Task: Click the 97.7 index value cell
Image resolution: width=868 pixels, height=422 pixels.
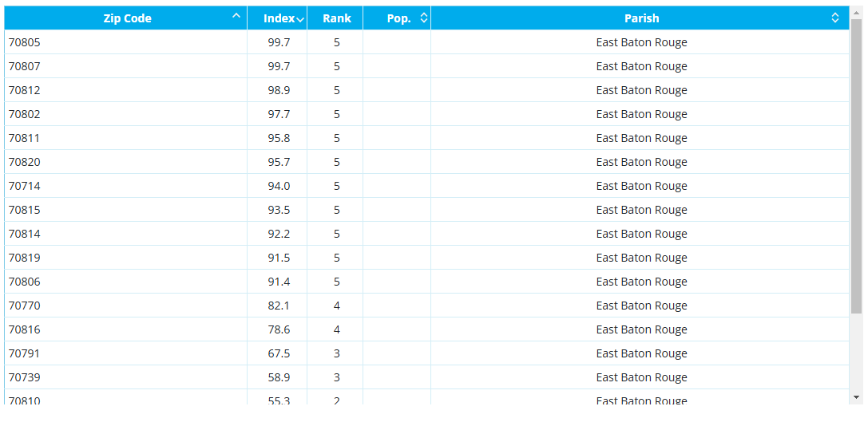Action: pyautogui.click(x=277, y=114)
